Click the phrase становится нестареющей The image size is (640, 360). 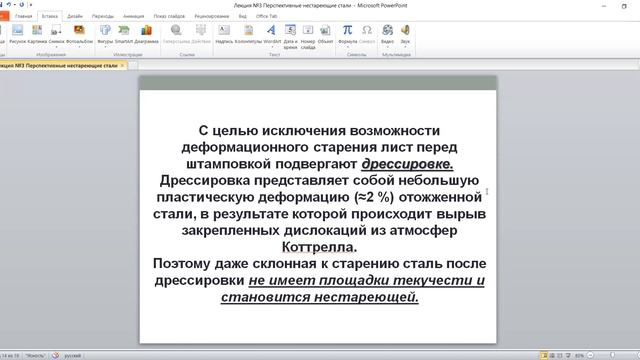pyautogui.click(x=320, y=297)
